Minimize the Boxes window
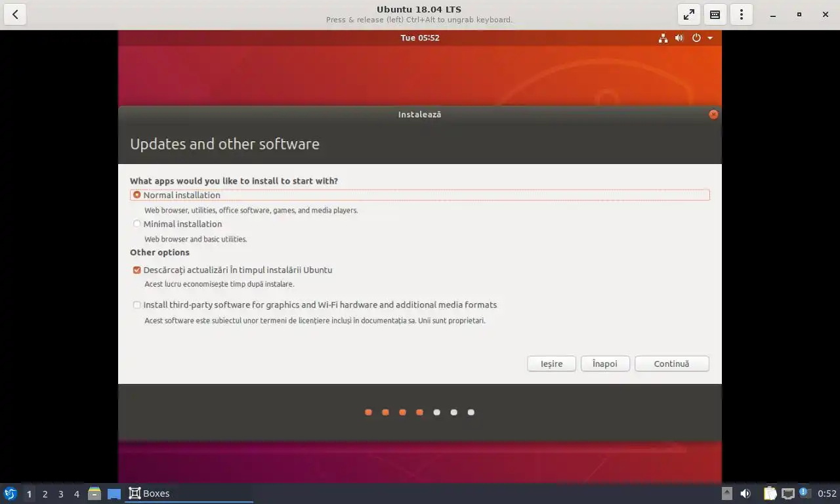The height and width of the screenshot is (504, 840). point(773,14)
